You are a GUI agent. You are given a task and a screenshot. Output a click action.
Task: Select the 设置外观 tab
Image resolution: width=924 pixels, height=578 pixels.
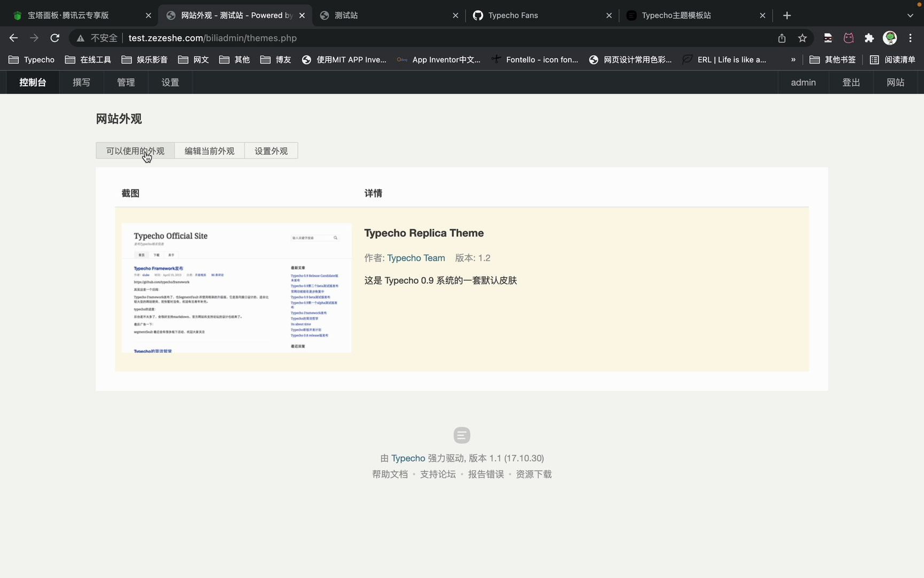[x=271, y=151]
